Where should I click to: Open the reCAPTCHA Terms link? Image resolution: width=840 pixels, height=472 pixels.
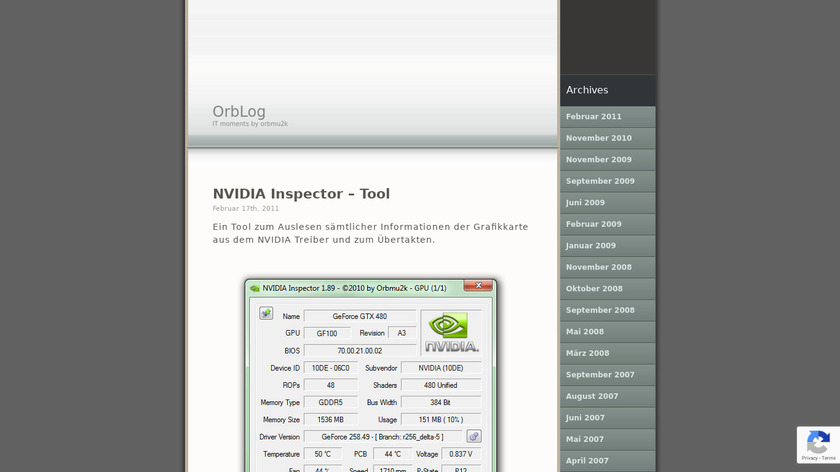(828, 458)
